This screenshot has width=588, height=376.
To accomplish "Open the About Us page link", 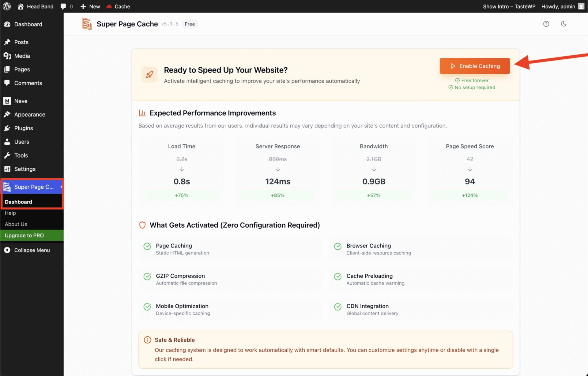I will 16,224.
